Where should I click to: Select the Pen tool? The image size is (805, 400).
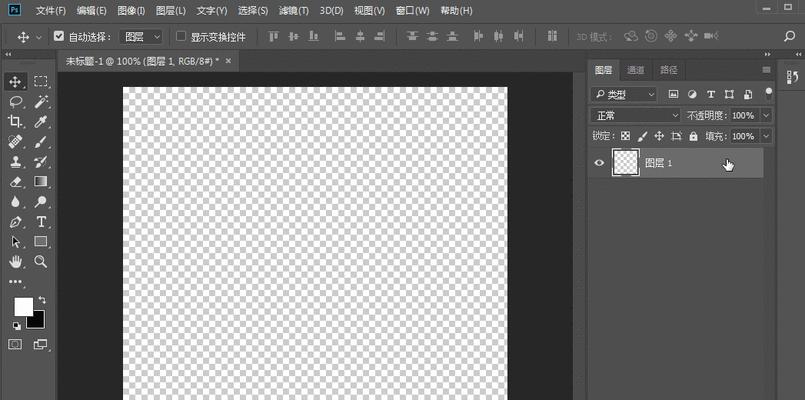click(15, 222)
